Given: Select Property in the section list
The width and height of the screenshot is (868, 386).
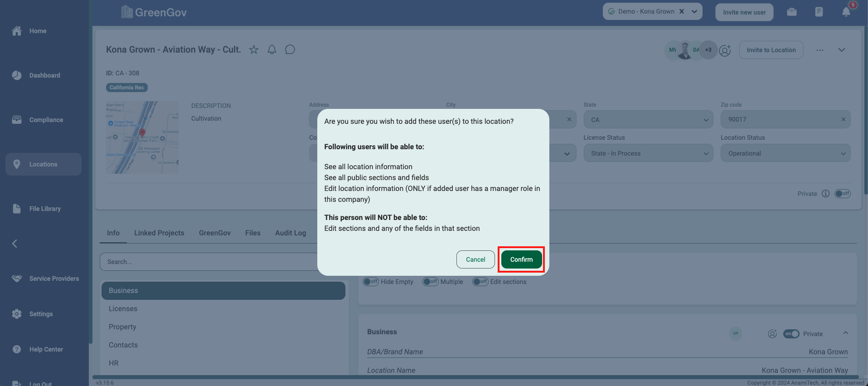Looking at the screenshot, I should click(x=223, y=327).
